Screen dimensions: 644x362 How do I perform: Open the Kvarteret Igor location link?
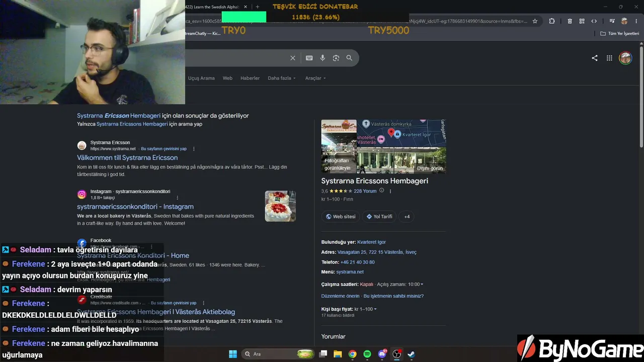(371, 242)
